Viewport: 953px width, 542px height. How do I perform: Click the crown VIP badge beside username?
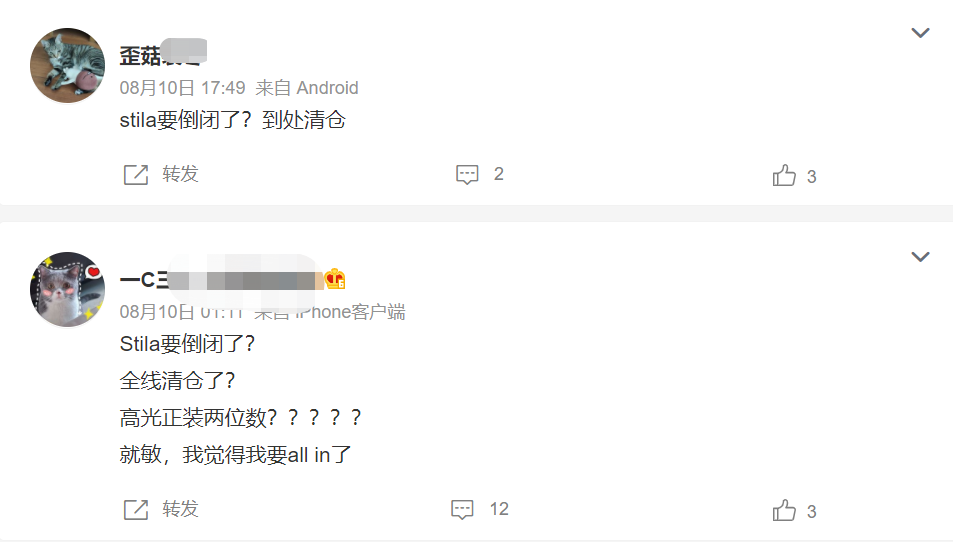click(335, 279)
